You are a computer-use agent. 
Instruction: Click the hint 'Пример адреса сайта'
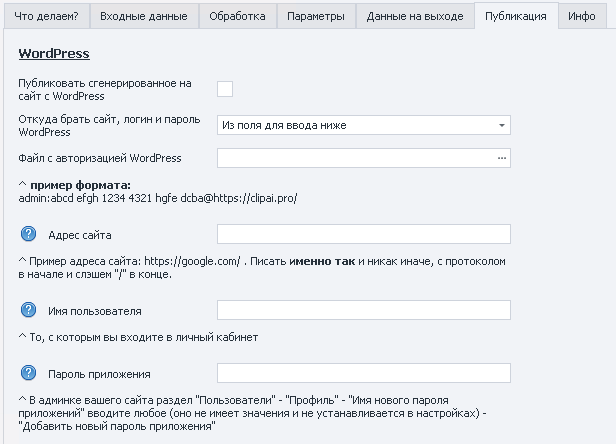(262, 268)
